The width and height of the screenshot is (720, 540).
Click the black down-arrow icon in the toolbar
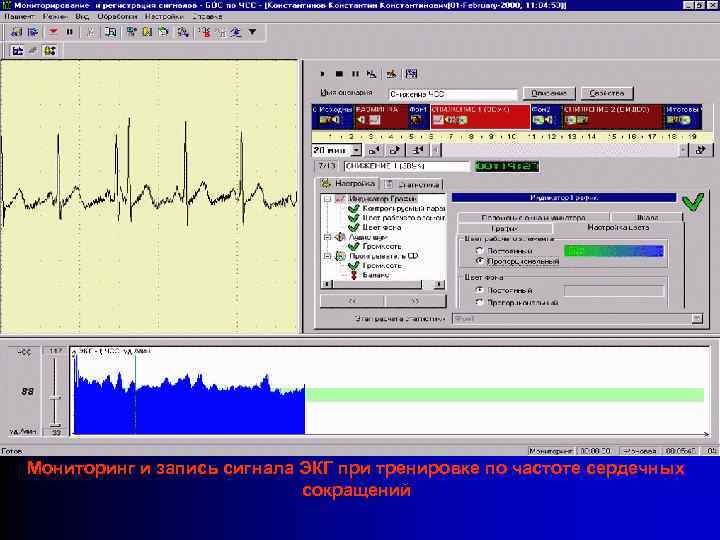pos(252,31)
